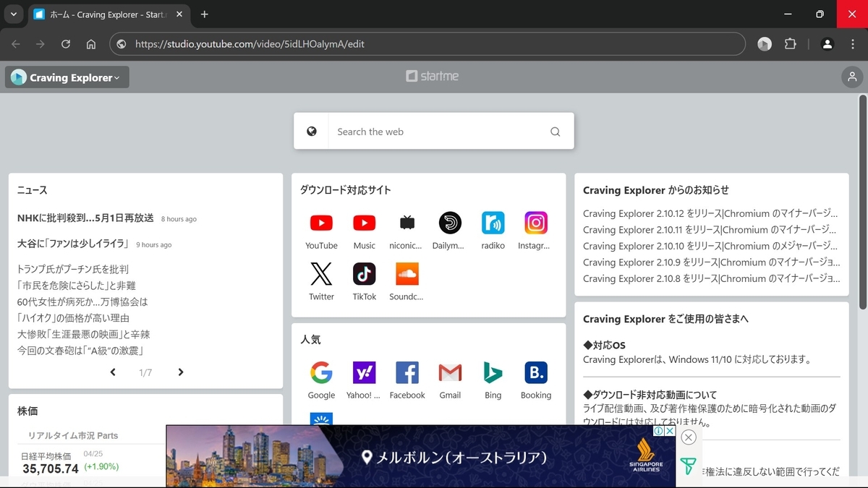Go to previous news page
868x488 pixels.
click(x=113, y=372)
